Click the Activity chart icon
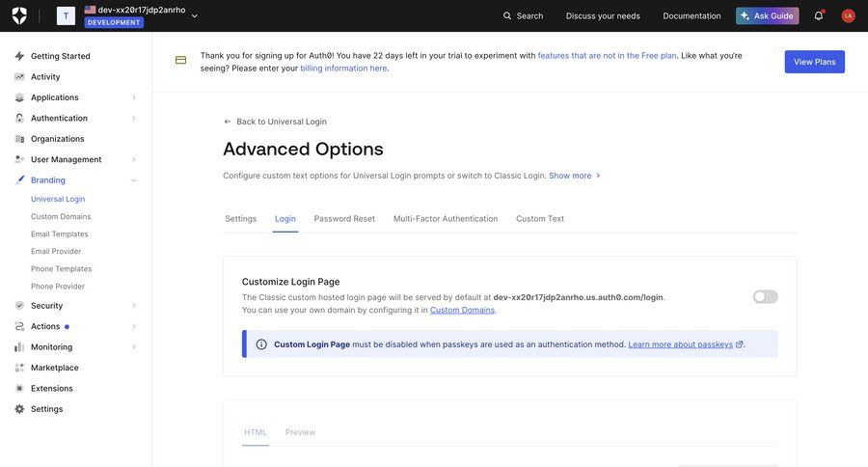 pyautogui.click(x=19, y=76)
